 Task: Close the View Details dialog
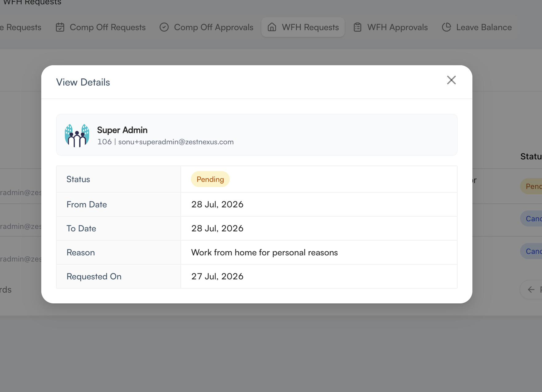(451, 80)
